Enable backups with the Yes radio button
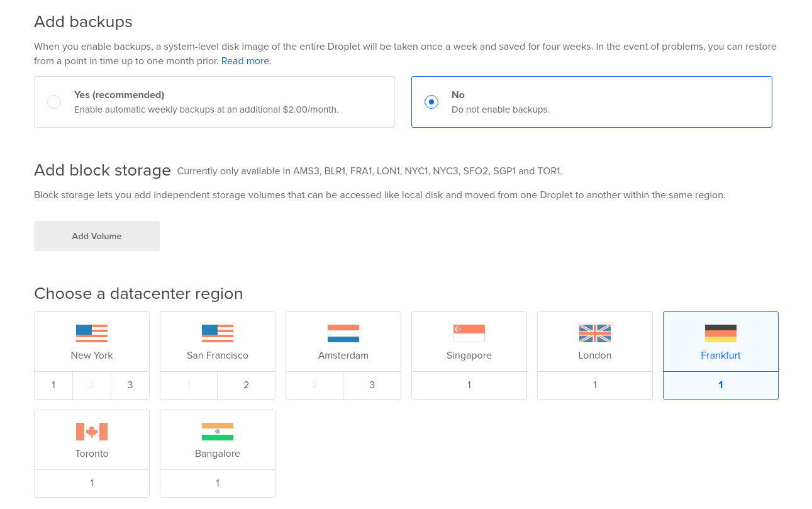 54,102
